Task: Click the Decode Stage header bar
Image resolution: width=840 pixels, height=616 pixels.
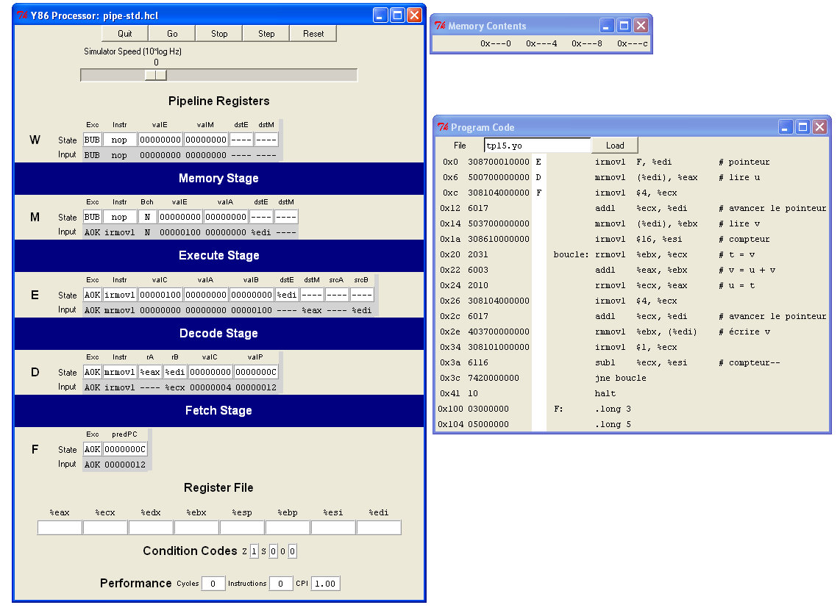Action: point(218,333)
